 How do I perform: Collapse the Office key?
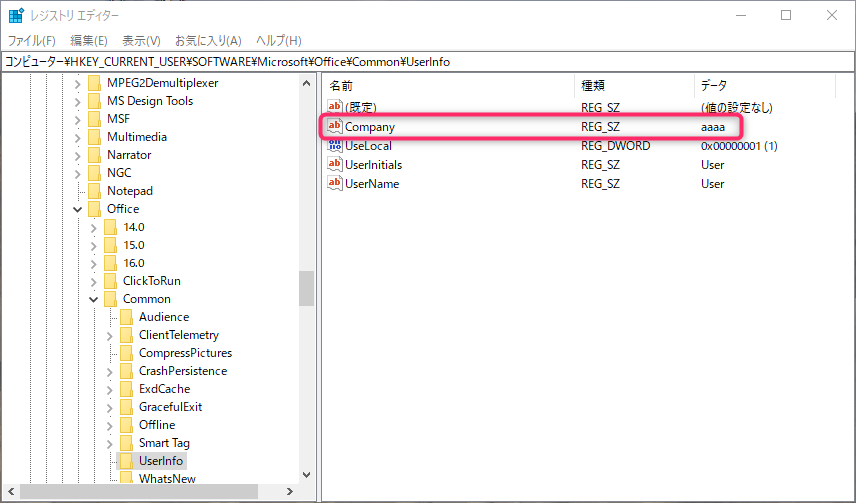[78, 209]
